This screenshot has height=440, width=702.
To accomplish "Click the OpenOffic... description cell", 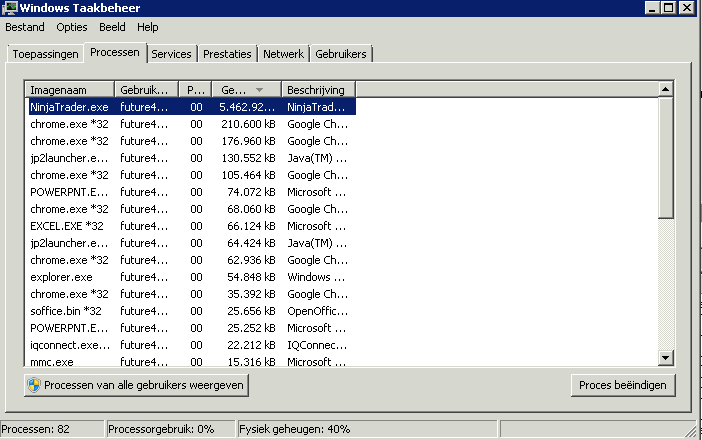I will coord(317,311).
